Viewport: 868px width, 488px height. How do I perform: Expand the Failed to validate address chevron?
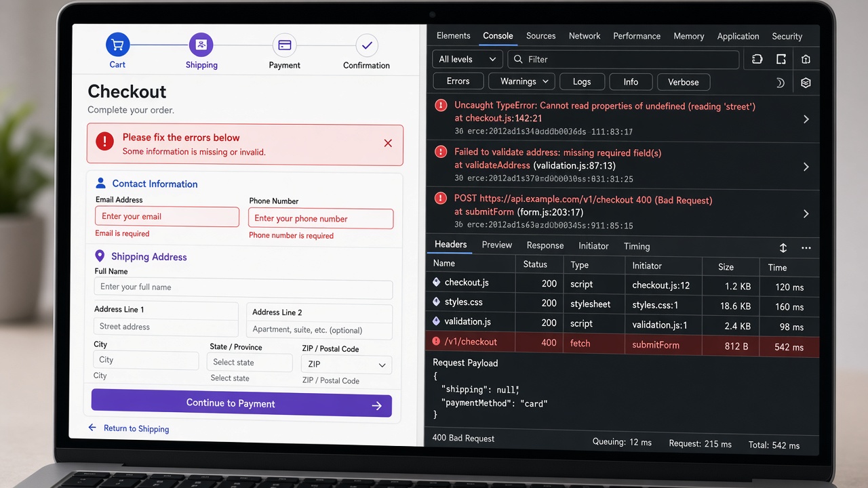[x=806, y=167]
